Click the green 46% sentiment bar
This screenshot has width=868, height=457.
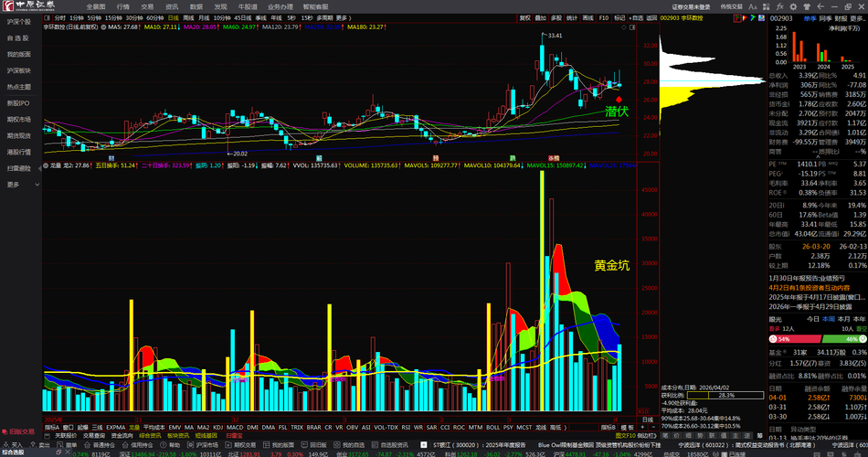[x=844, y=338]
